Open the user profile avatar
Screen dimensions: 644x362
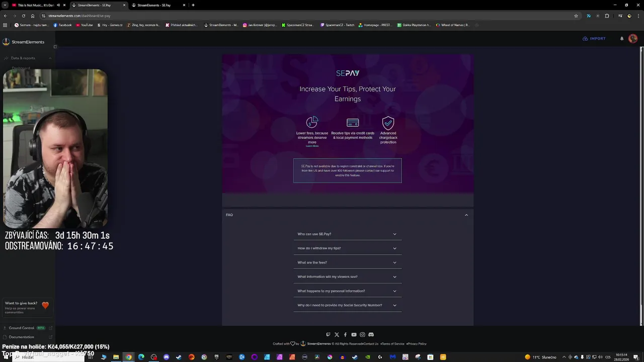pos(633,39)
